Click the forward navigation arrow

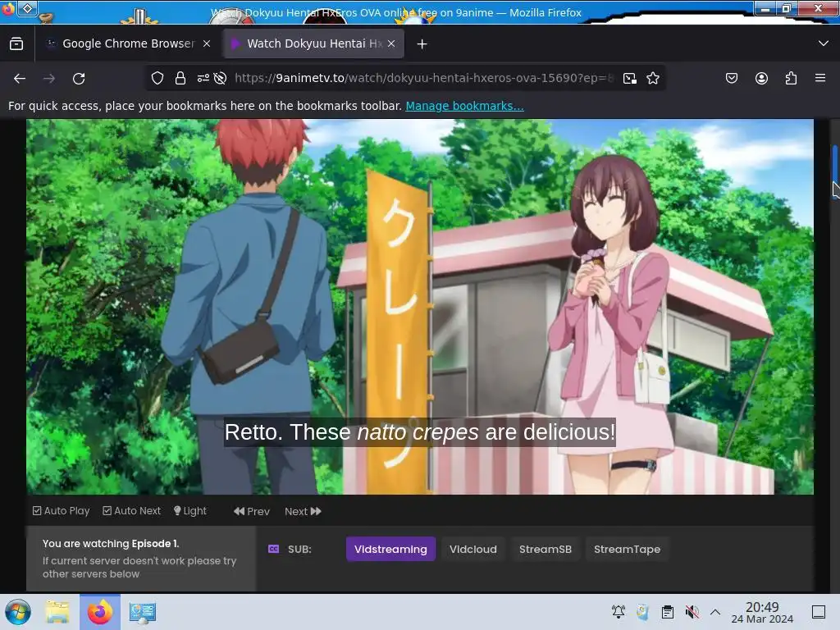coord(49,79)
